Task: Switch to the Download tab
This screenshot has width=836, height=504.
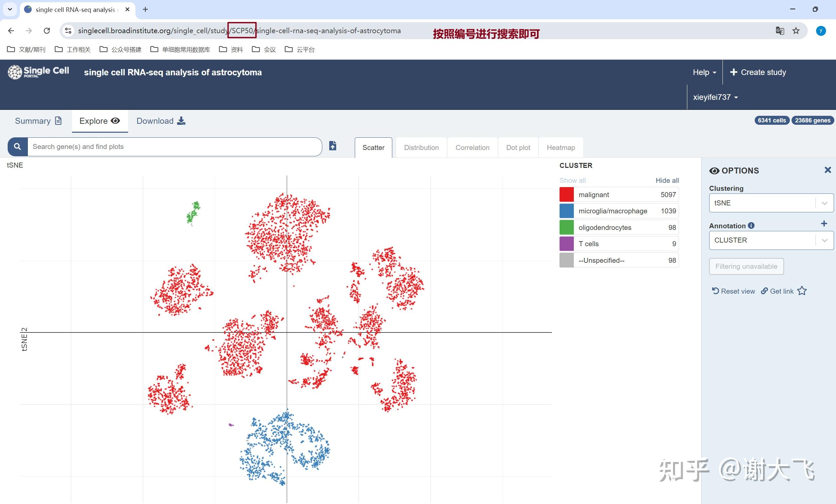Action: tap(161, 121)
